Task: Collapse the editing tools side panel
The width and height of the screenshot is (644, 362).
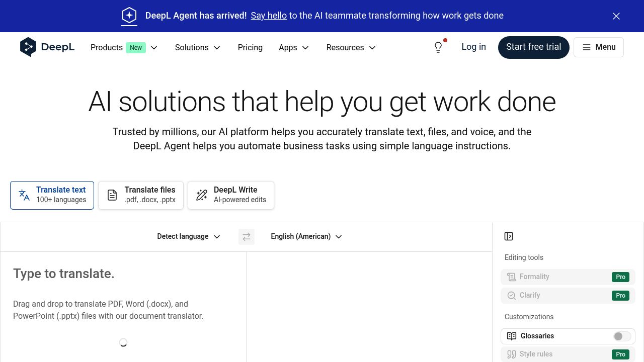Action: tap(509, 236)
